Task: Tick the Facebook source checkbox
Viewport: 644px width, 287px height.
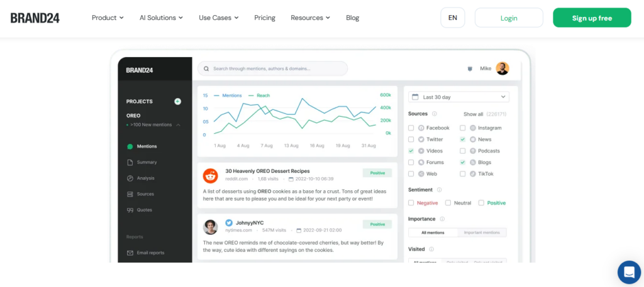Action: point(411,128)
